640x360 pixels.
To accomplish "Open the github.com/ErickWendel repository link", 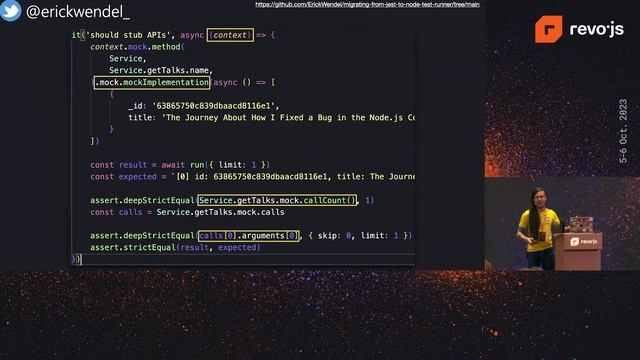I will 367,4.
